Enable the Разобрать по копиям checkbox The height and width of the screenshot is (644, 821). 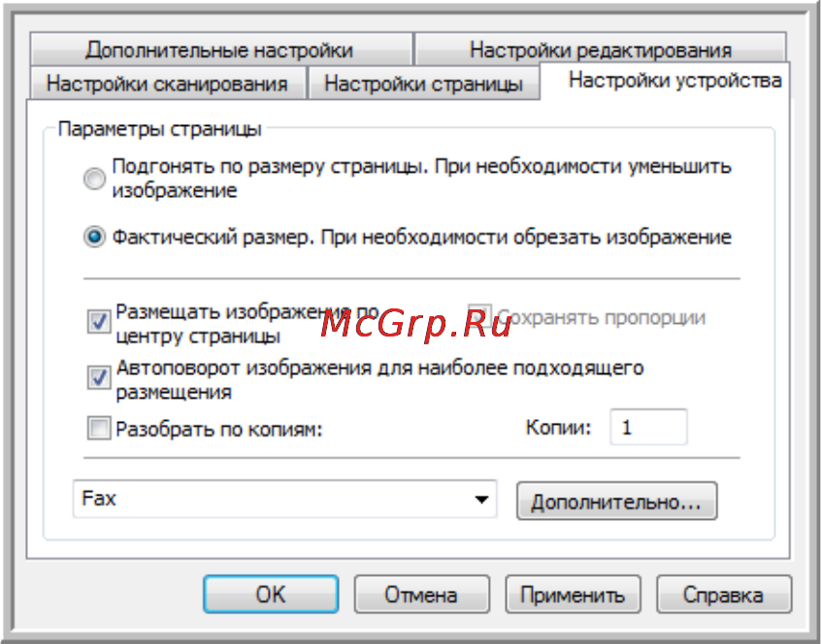(x=99, y=429)
